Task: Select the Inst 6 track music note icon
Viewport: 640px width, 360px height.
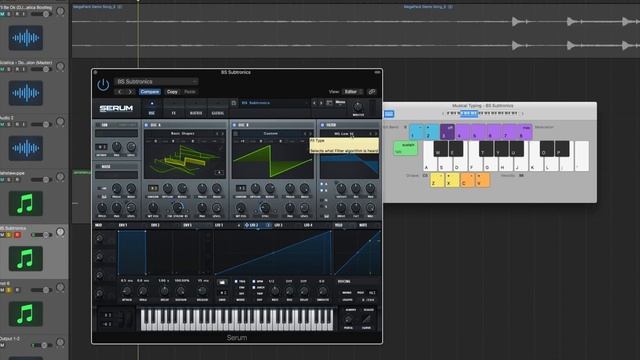Action: (26, 314)
